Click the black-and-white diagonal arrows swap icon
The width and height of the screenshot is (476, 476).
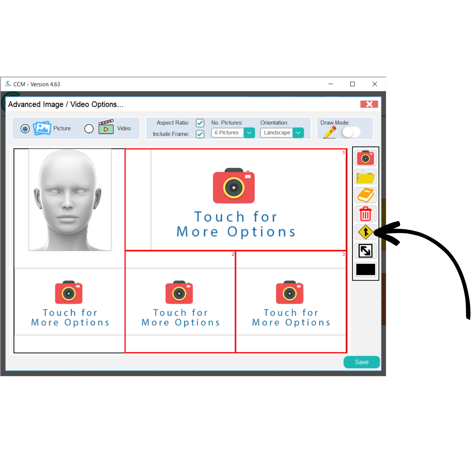pyautogui.click(x=365, y=251)
